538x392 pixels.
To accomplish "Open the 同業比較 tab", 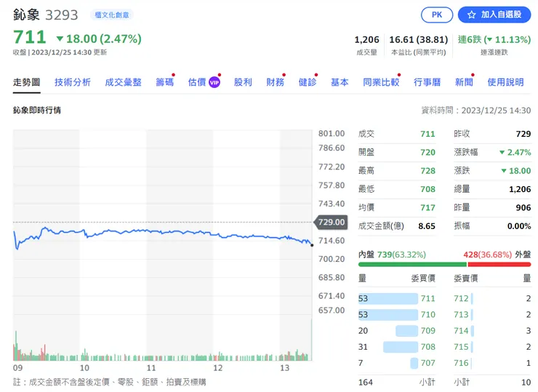I will [x=381, y=82].
